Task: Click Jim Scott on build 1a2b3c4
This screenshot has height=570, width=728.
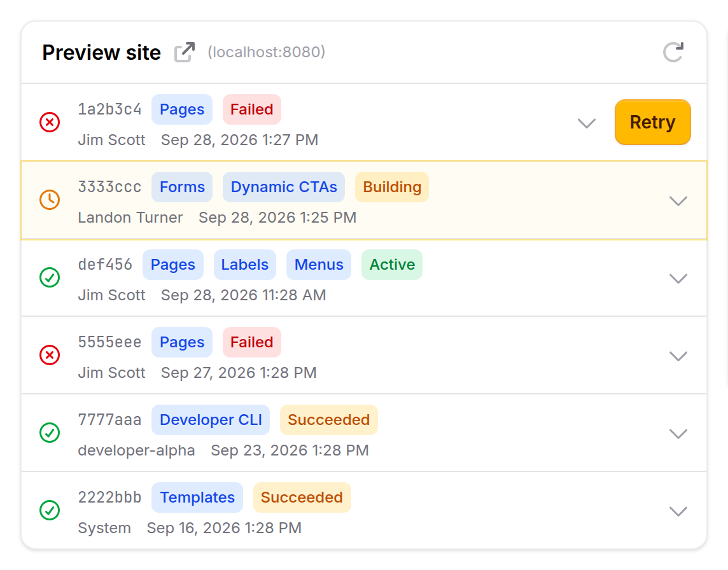Action: 112,140
